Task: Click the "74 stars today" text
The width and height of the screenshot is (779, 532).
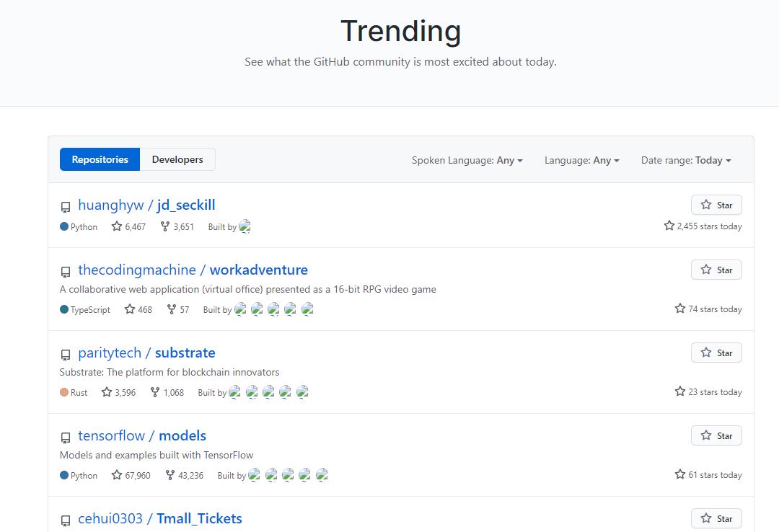Action: pos(708,309)
